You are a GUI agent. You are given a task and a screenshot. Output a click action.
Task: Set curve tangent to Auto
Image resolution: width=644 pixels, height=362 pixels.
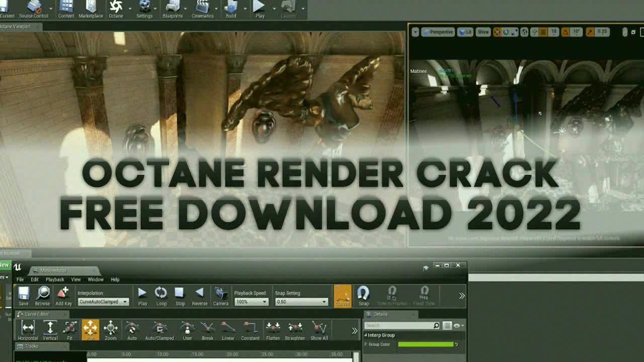click(132, 330)
